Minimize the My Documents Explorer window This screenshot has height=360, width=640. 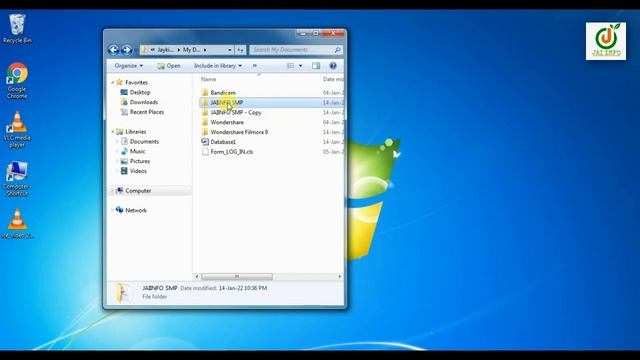303,33
